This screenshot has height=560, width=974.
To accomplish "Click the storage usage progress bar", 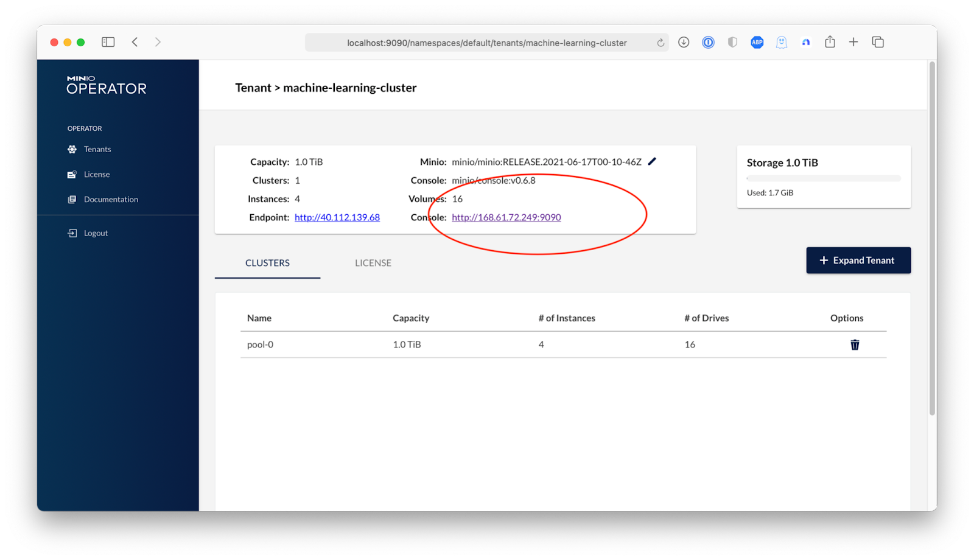I will click(x=824, y=178).
